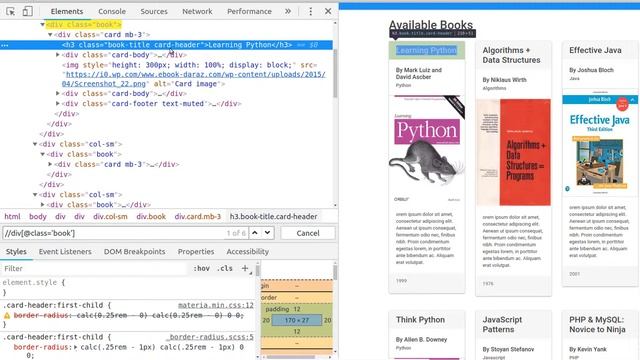Click the Algorithms + Data Structures cover image
The height and width of the screenshot is (360, 640).
[x=513, y=152]
